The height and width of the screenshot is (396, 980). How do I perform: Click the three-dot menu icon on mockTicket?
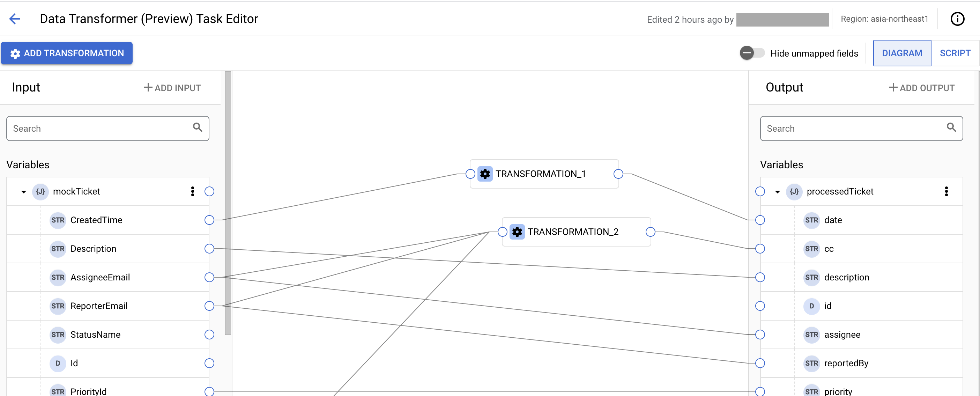point(193,191)
